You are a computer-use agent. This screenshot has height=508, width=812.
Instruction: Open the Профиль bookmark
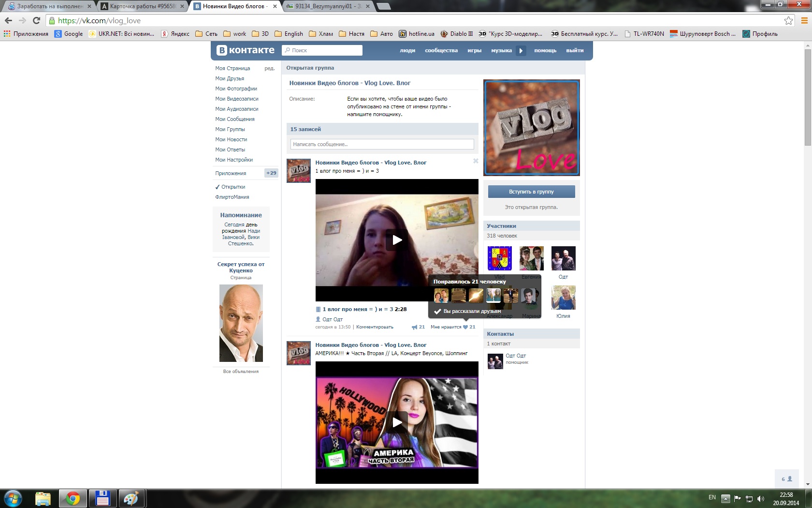point(760,34)
